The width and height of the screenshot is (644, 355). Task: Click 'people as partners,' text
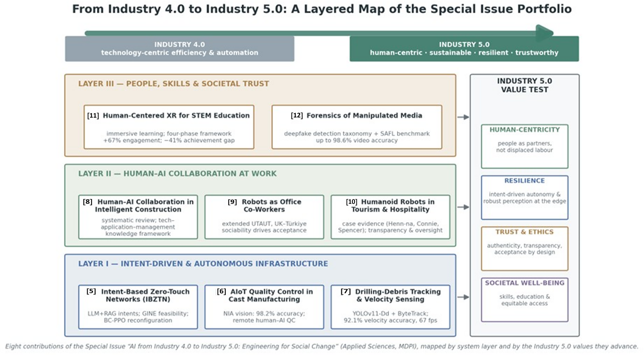point(525,143)
